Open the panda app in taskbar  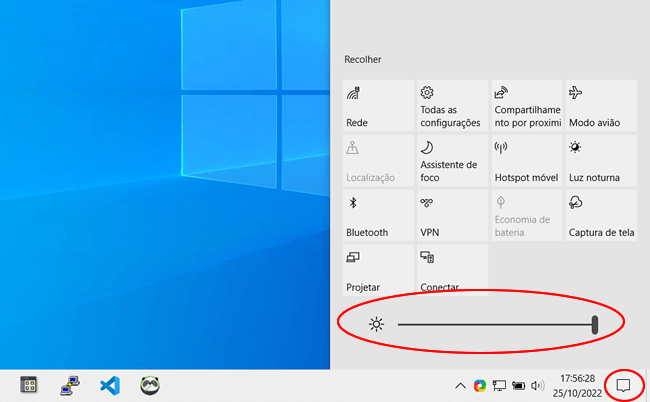(151, 385)
